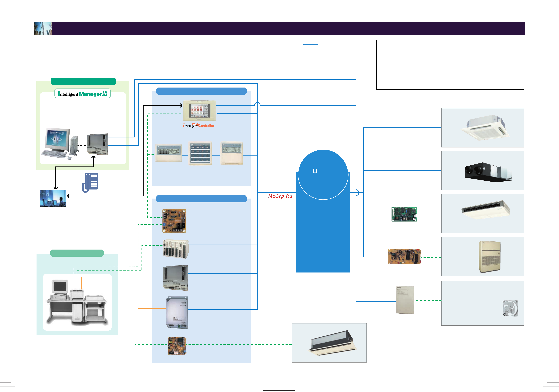Click the orange square circuit board
The image size is (559, 392).
[x=174, y=221]
